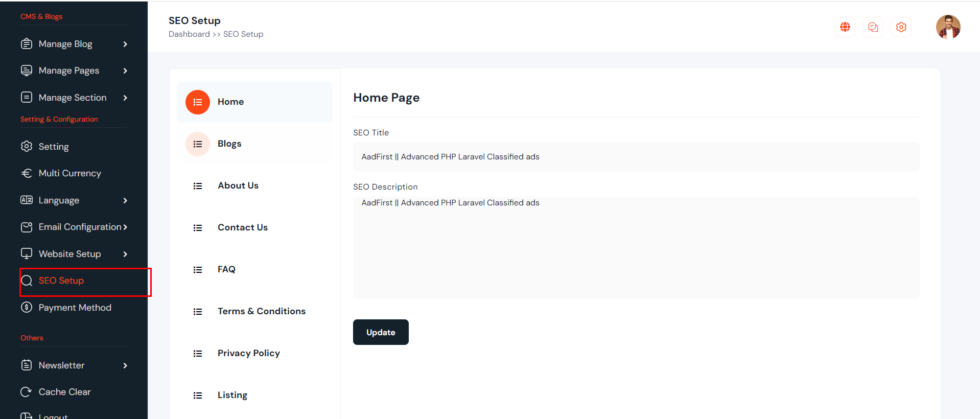Click the Payment Method dollar icon
Screen dimensions: 980x419
tap(27, 308)
